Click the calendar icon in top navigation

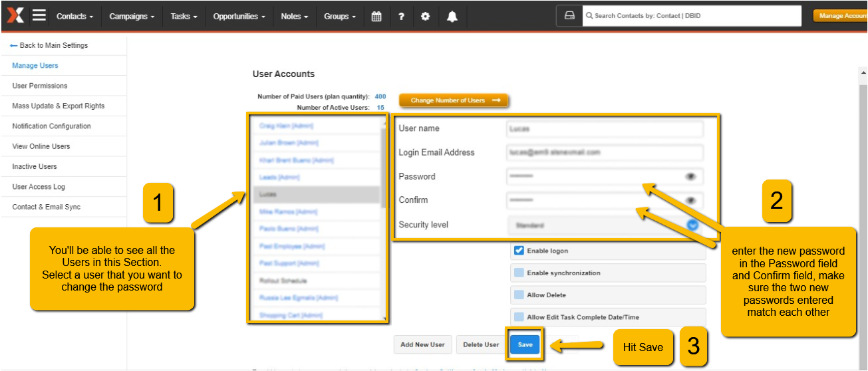tap(376, 17)
